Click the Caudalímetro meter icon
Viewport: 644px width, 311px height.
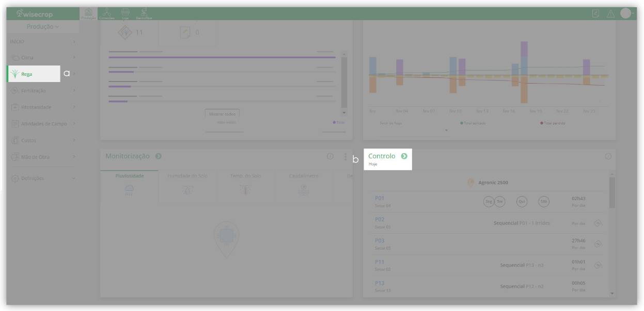click(304, 190)
